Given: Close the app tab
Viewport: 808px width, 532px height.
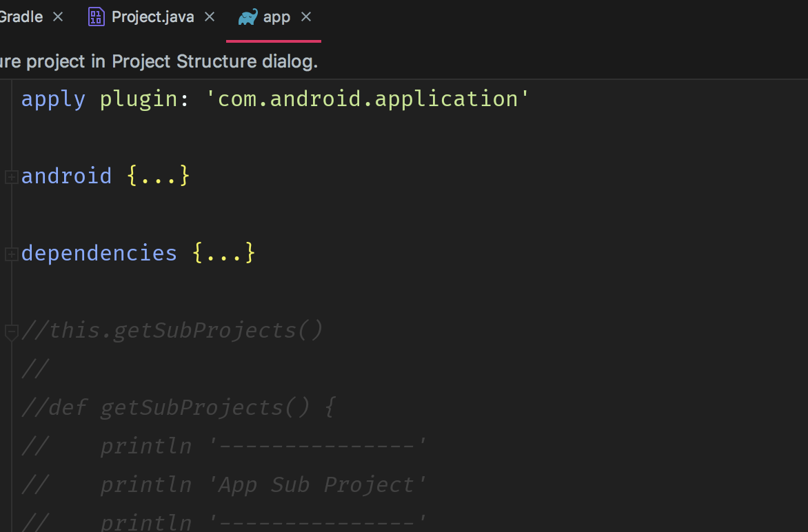Looking at the screenshot, I should 306,17.
